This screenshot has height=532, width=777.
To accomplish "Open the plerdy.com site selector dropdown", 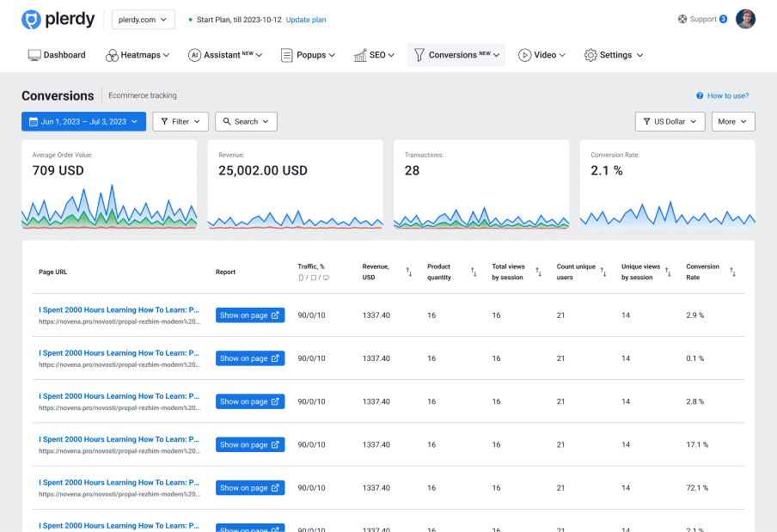I will tap(144, 20).
